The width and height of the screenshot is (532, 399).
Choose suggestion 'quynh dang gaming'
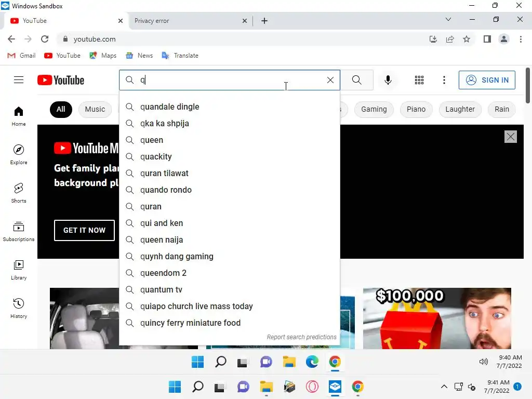point(230,257)
